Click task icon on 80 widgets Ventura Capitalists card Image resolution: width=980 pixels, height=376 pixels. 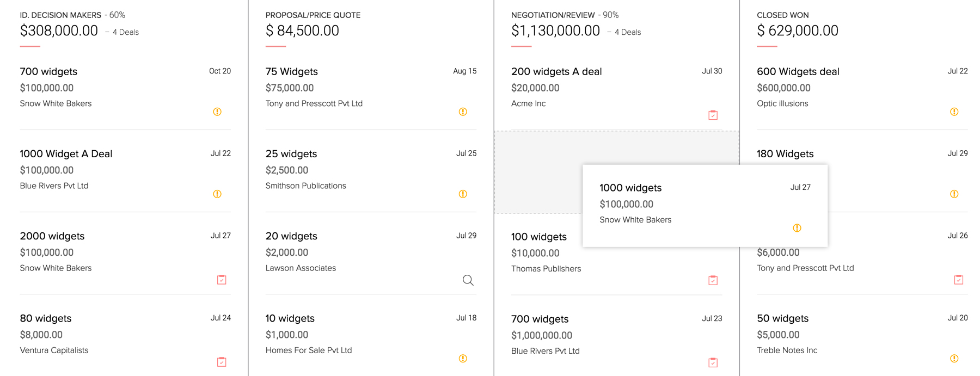pos(222,362)
